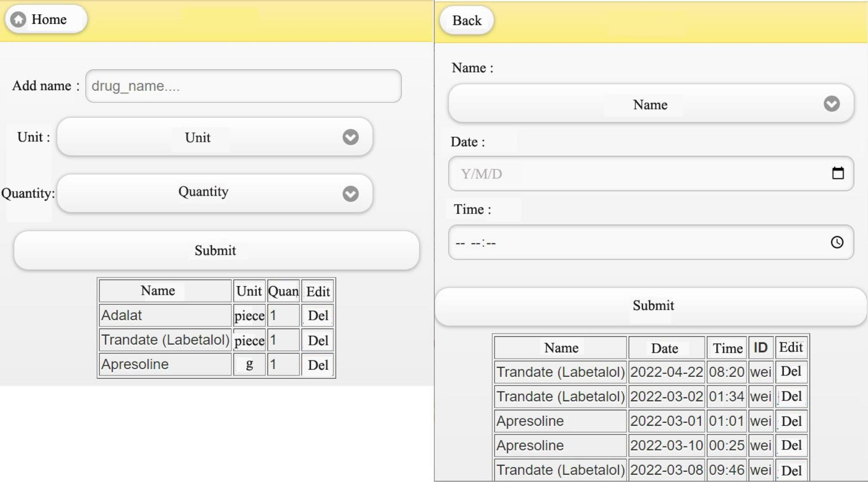Open the calendar picker icon in Date field
868x482 pixels.
(838, 173)
